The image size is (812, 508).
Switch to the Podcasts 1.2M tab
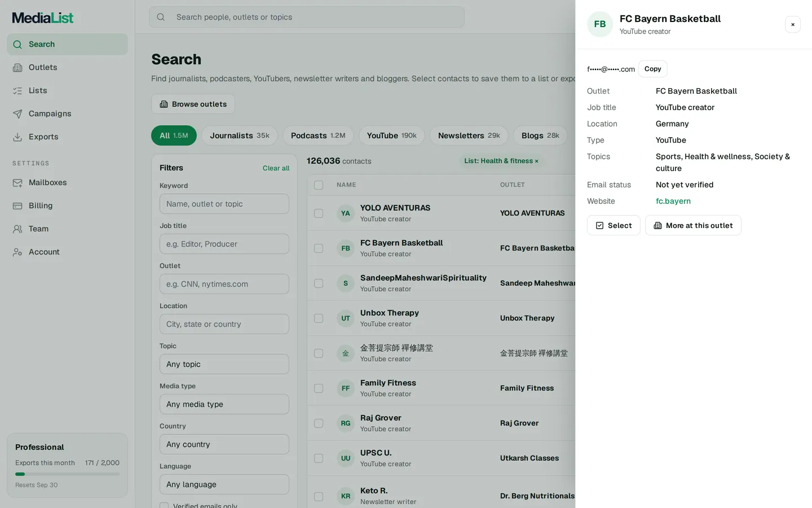tap(318, 135)
